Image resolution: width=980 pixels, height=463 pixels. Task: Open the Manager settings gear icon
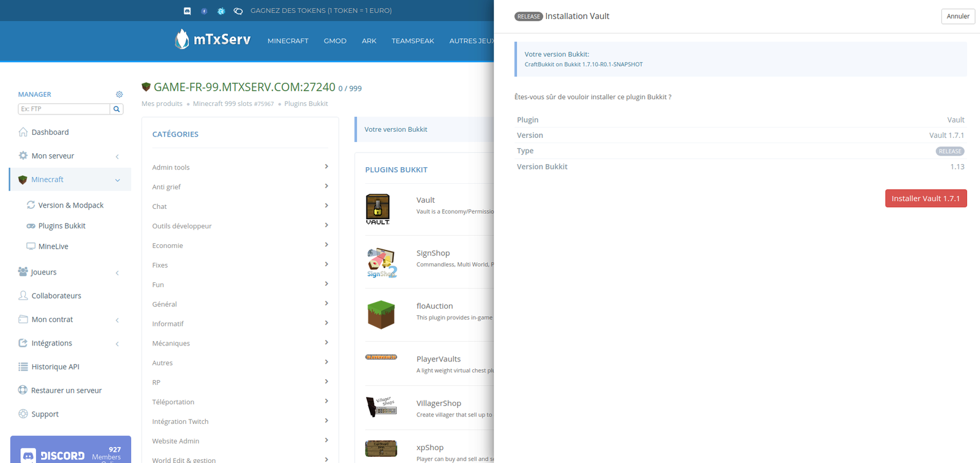[119, 94]
